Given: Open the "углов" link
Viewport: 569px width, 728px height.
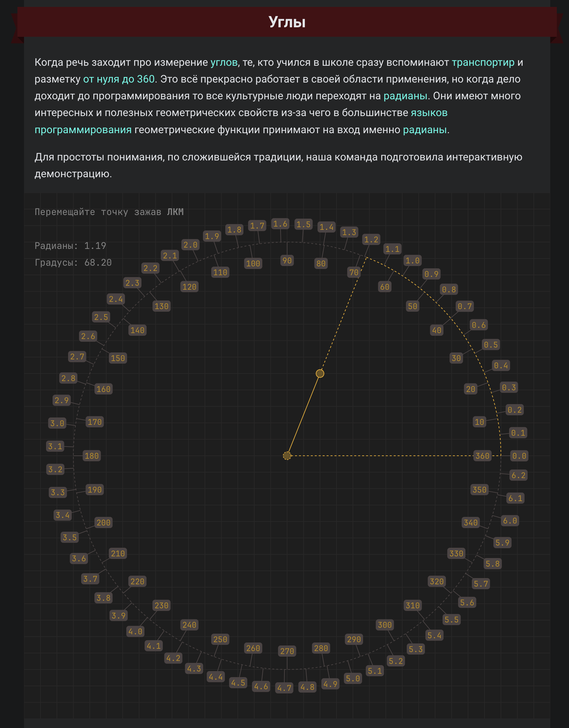Looking at the screenshot, I should 224,62.
